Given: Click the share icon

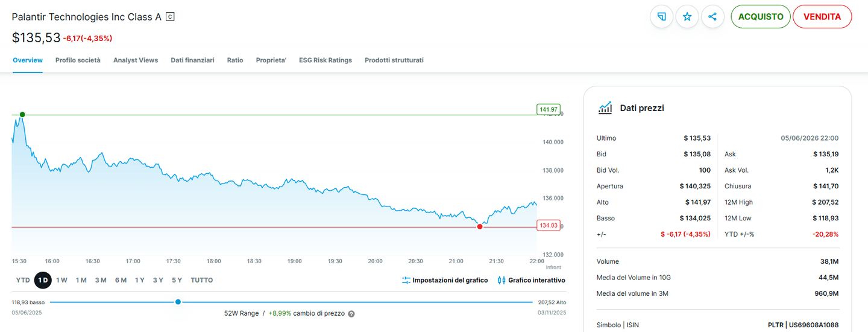Looking at the screenshot, I should tap(712, 17).
